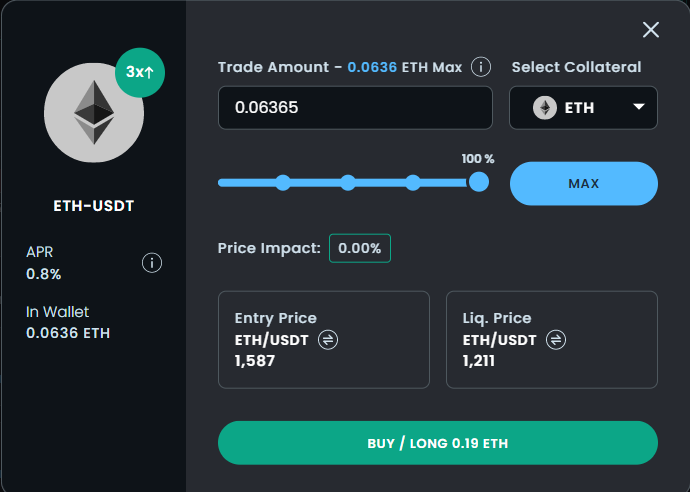This screenshot has width=690, height=492.
Task: Click the 100% slider handle
Action: point(479,182)
